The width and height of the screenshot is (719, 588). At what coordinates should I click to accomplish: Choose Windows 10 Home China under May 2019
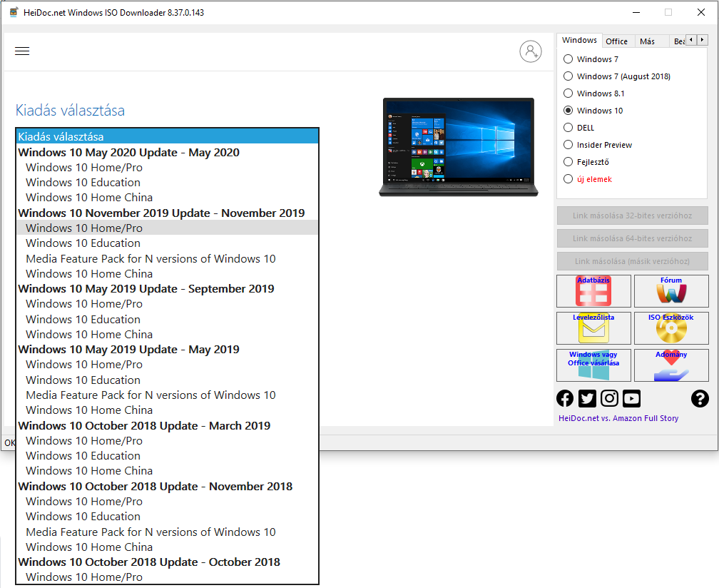point(168,410)
